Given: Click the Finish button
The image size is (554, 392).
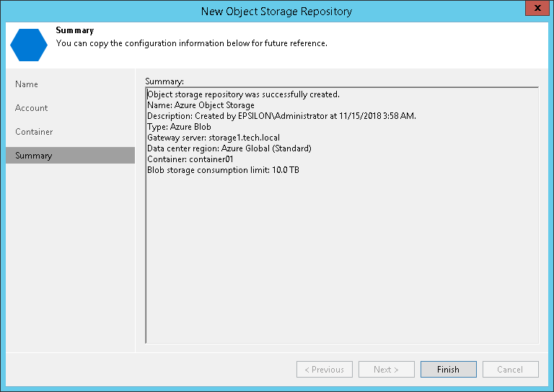Looking at the screenshot, I should tap(448, 370).
